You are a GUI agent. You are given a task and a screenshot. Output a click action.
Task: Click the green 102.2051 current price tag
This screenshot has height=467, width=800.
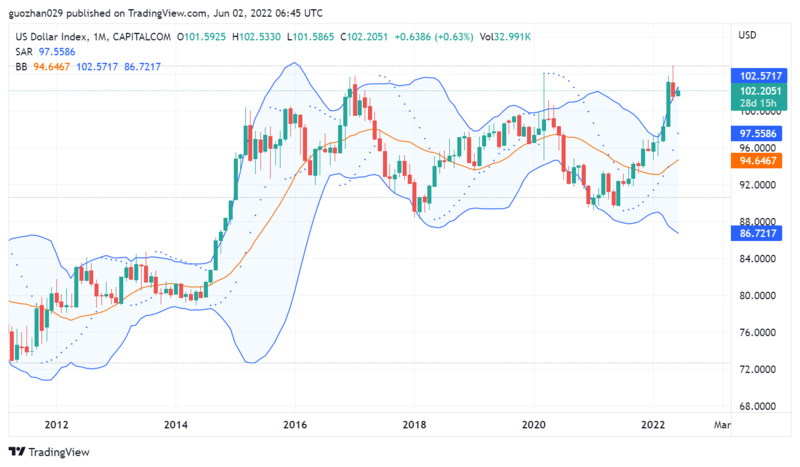point(759,97)
